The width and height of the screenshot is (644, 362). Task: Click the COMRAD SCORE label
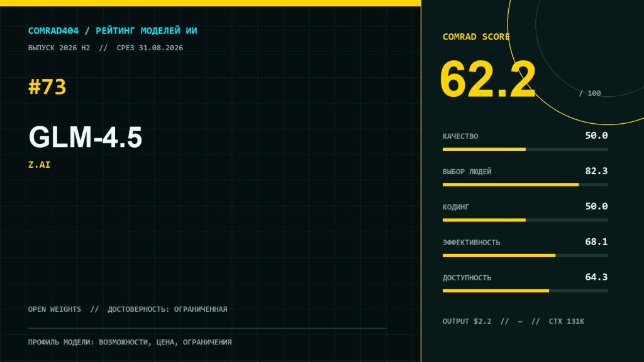476,37
